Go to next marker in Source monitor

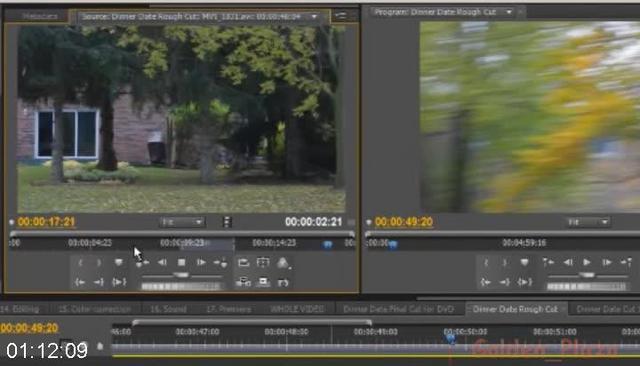click(x=220, y=263)
